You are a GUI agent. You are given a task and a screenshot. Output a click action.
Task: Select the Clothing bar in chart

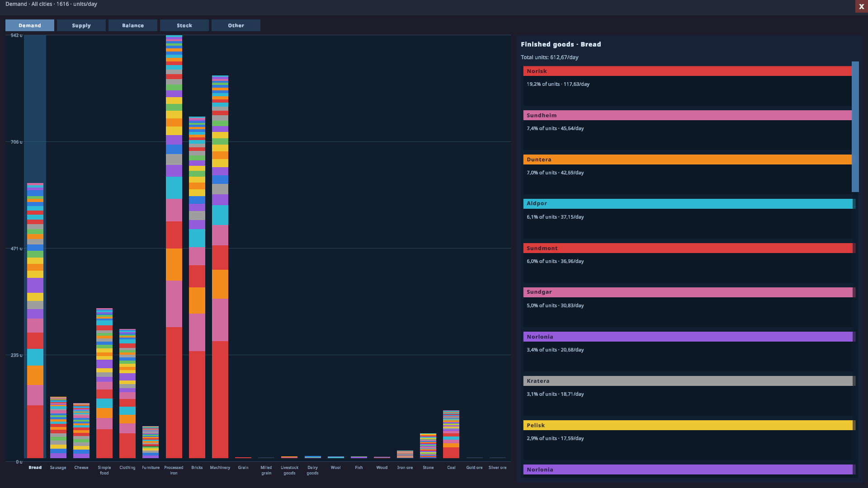click(x=127, y=394)
